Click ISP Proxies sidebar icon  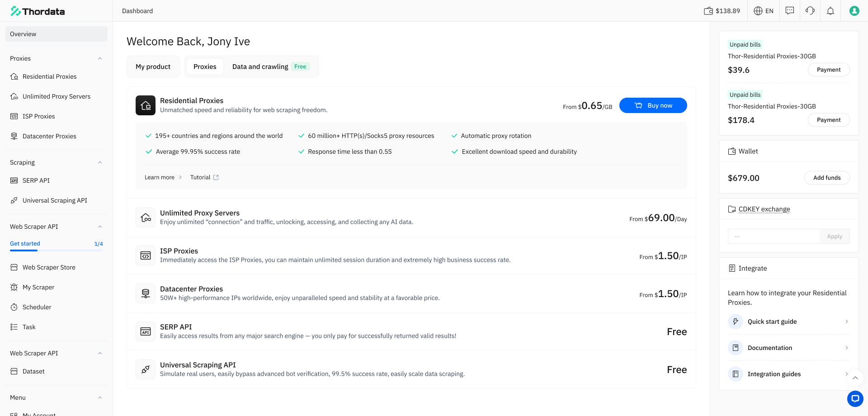click(14, 116)
